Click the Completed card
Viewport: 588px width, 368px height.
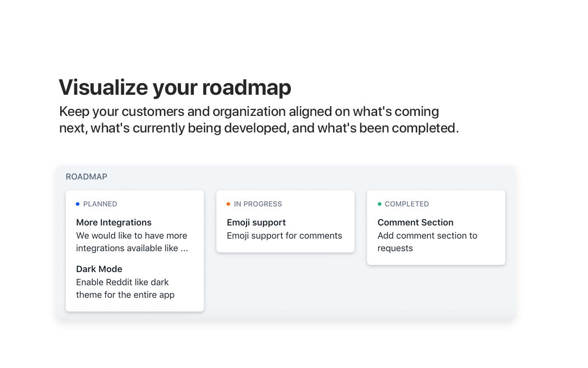point(436,228)
